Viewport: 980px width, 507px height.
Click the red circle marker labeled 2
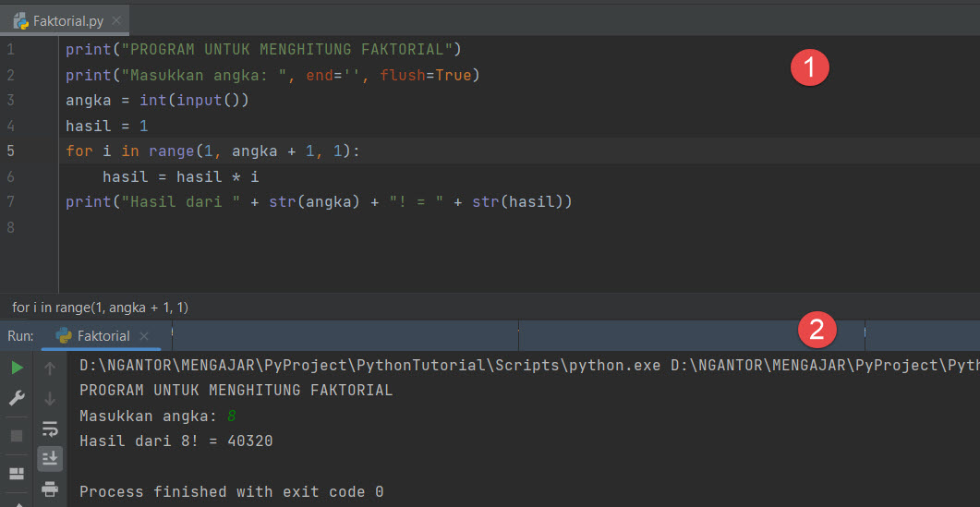point(817,329)
